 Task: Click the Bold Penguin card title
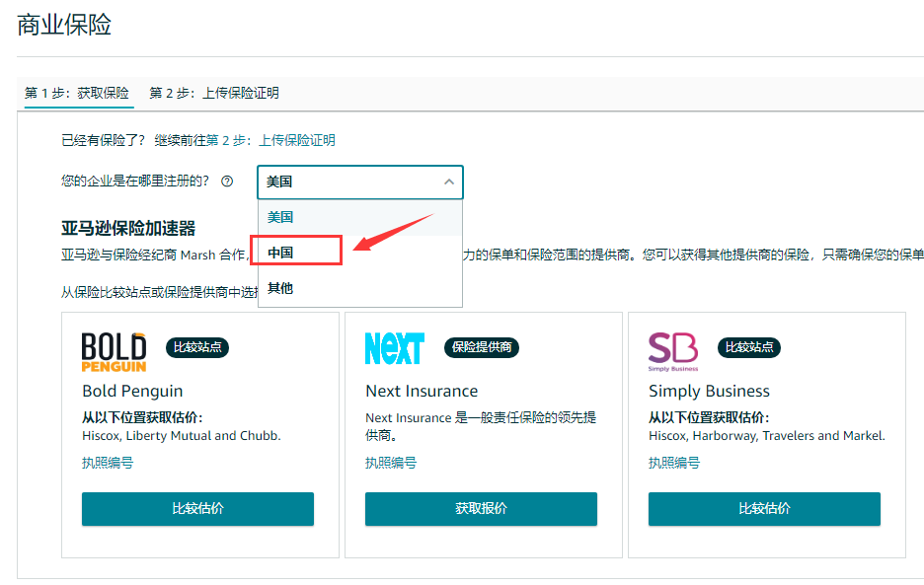132,392
